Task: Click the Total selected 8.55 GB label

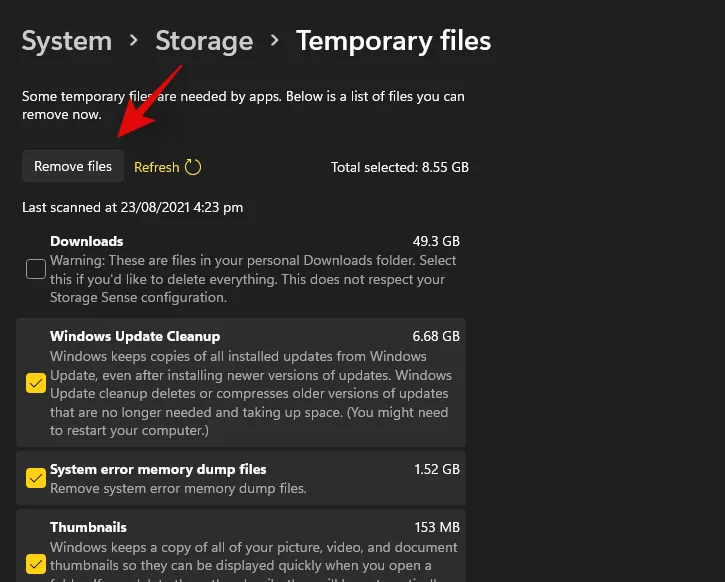Action: pyautogui.click(x=400, y=167)
